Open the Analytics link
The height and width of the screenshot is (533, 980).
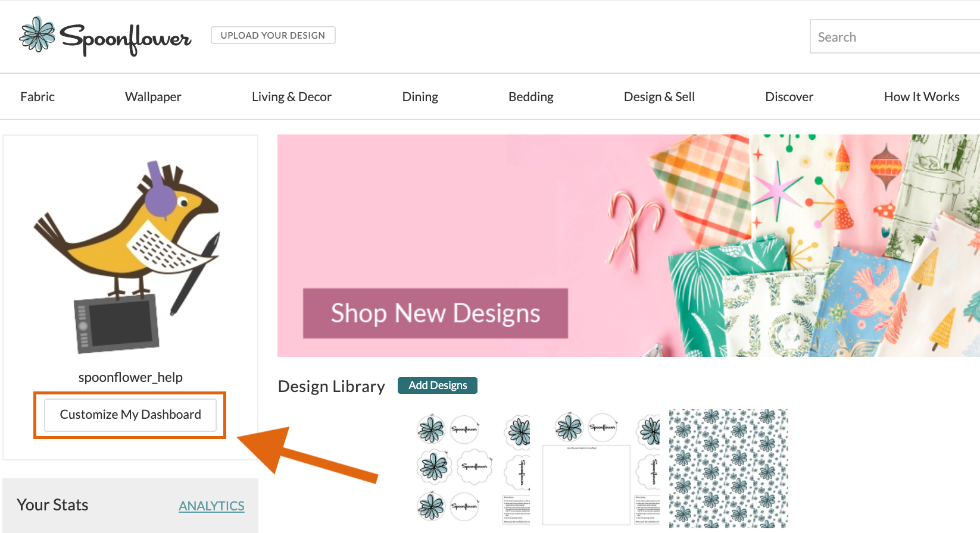211,506
